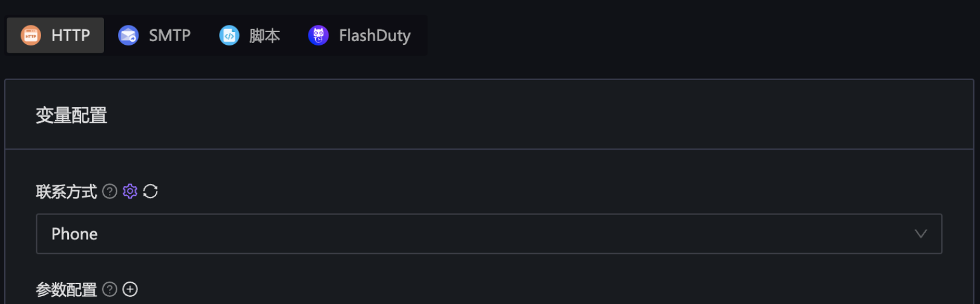The width and height of the screenshot is (980, 304).
Task: Click the blue script code icon
Action: [x=229, y=36]
